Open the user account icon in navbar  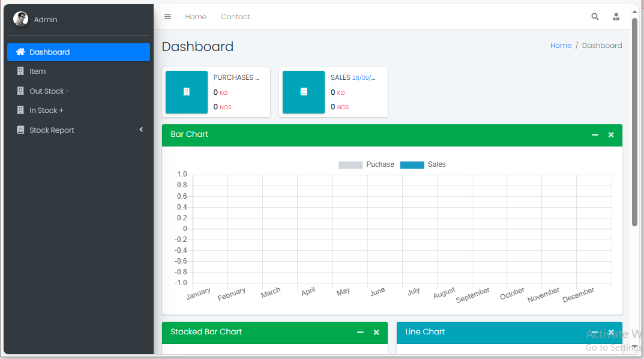616,17
